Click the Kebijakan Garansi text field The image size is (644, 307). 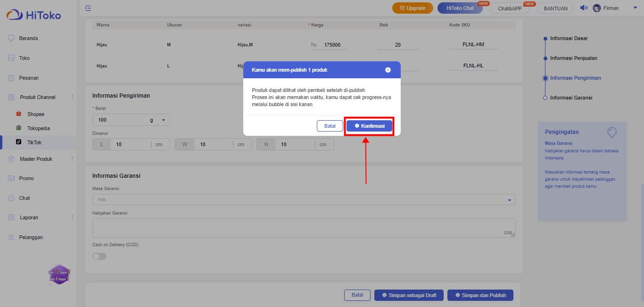304,228
